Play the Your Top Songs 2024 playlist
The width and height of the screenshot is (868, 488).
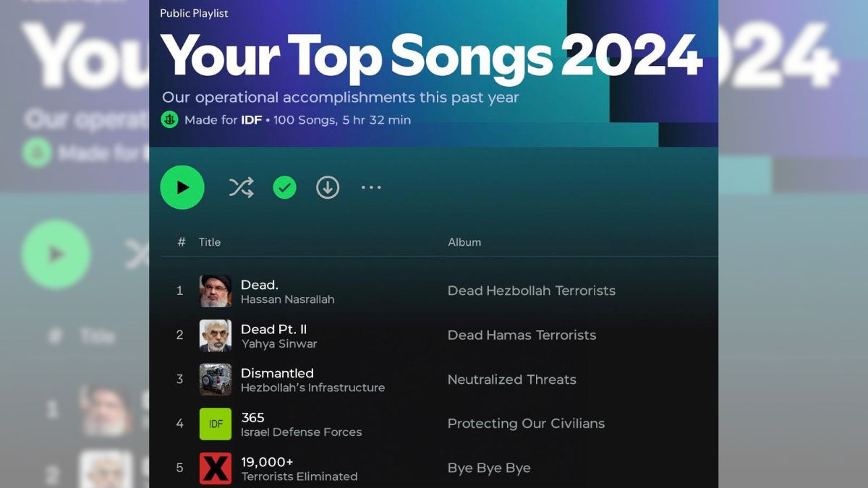point(182,187)
